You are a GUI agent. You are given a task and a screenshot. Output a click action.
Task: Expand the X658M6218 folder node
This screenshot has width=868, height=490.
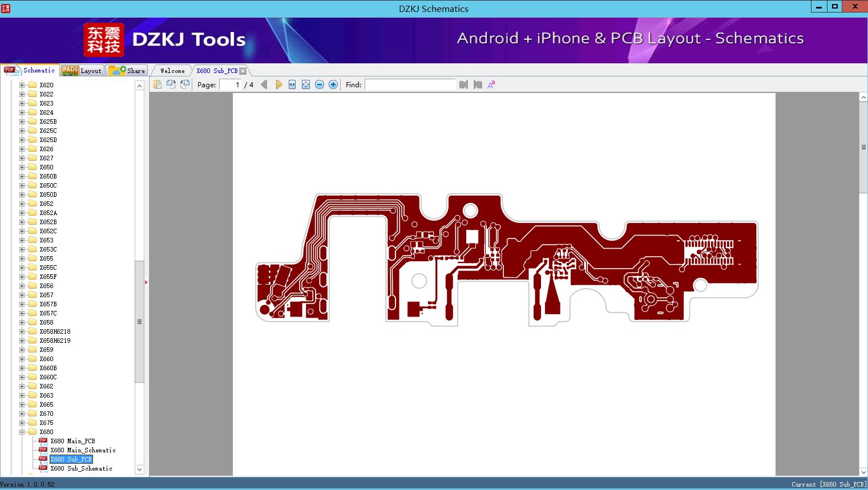(x=22, y=331)
